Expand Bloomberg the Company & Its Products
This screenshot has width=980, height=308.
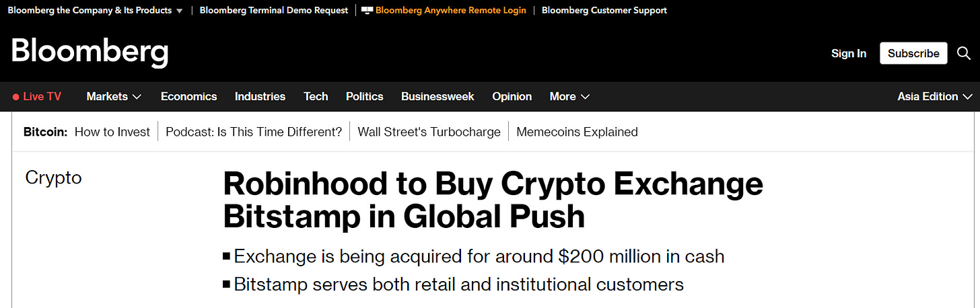point(95,11)
